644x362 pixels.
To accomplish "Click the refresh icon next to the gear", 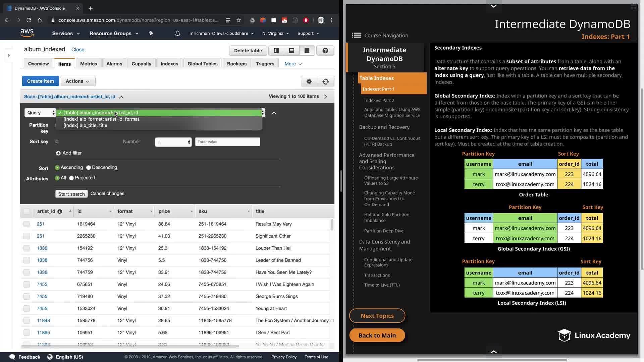I will point(325,81).
